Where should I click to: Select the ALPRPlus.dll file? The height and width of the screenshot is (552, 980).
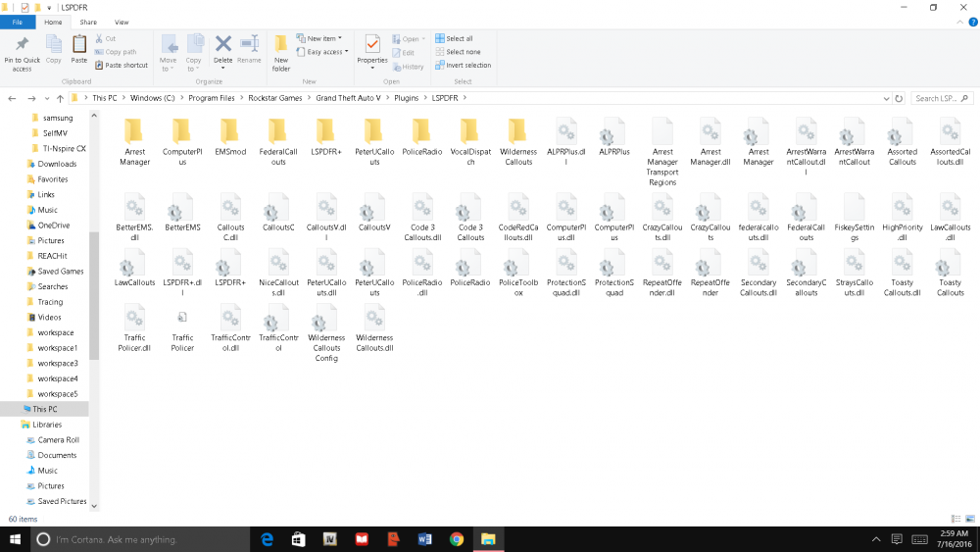[566, 142]
